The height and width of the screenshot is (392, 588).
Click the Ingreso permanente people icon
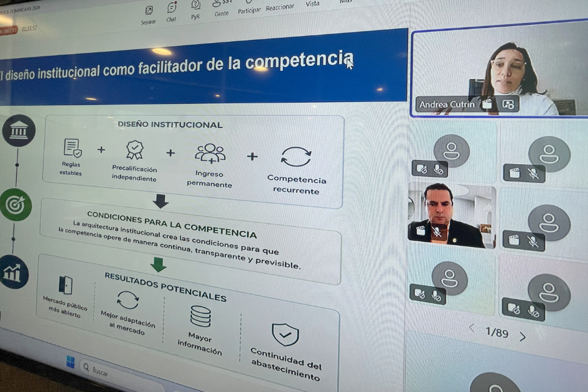(x=210, y=154)
